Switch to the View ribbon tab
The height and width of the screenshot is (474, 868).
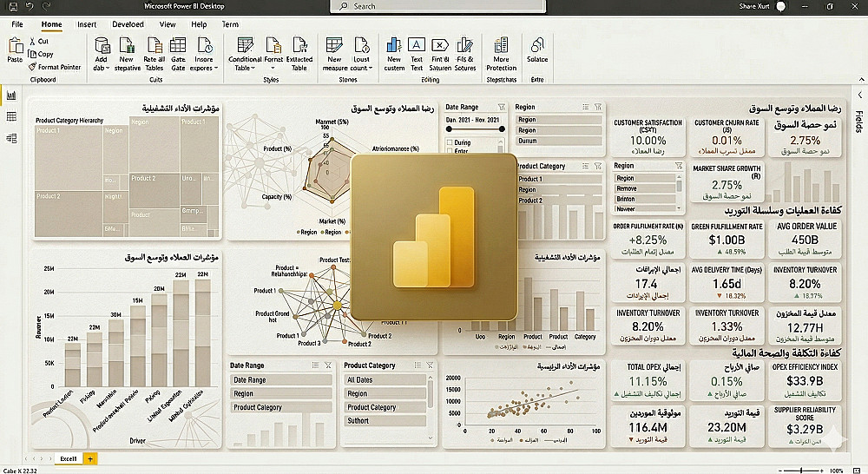pos(168,24)
